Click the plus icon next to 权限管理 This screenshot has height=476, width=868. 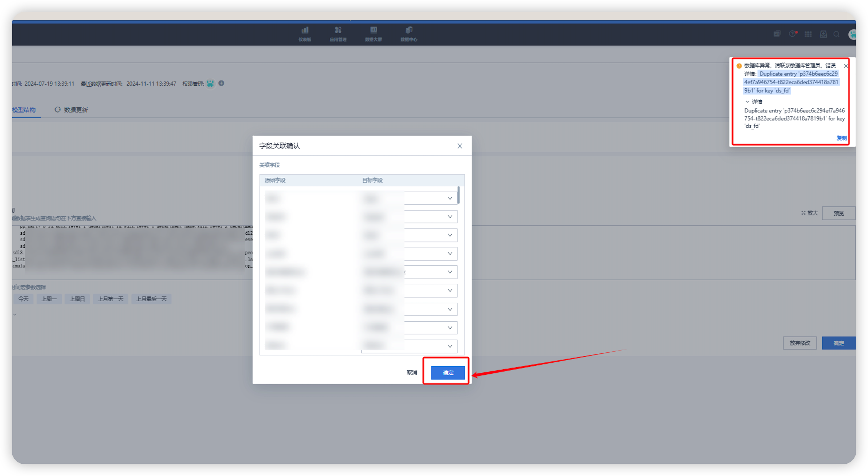pyautogui.click(x=221, y=83)
